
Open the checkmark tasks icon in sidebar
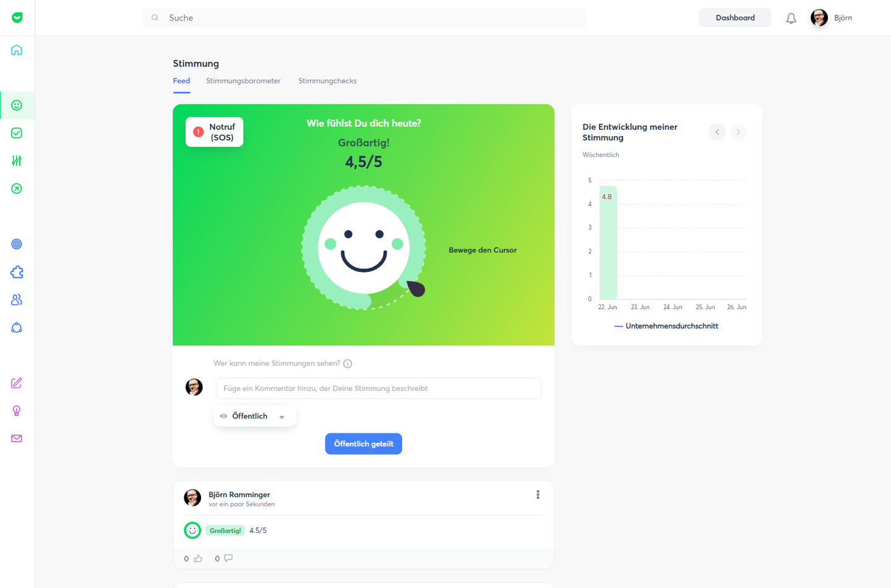point(17,133)
